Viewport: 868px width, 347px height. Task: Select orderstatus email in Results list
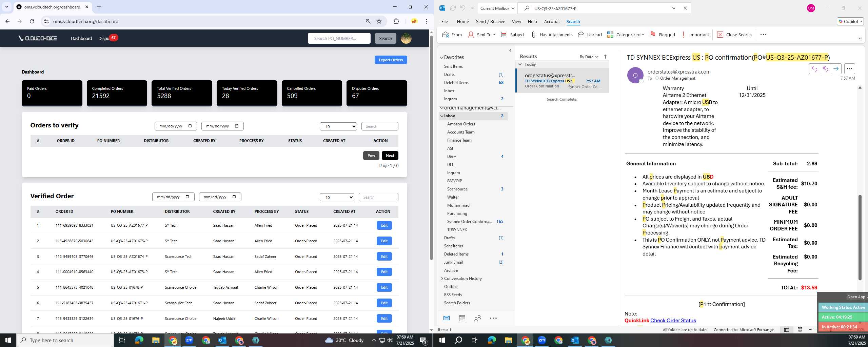pos(563,81)
